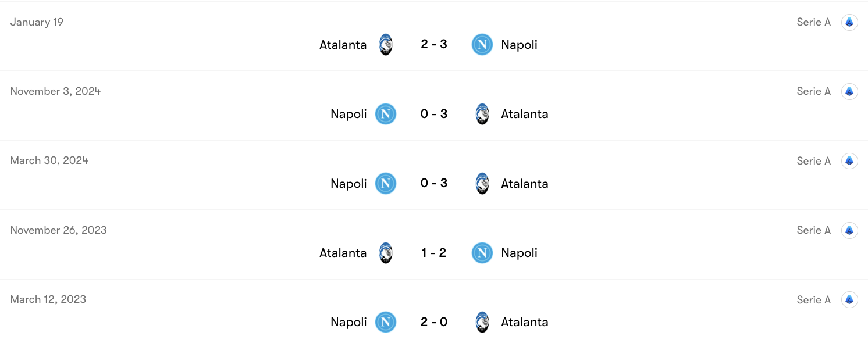This screenshot has width=868, height=343.
Task: Click the Serie A text beside November 3, 2024
Action: [813, 91]
